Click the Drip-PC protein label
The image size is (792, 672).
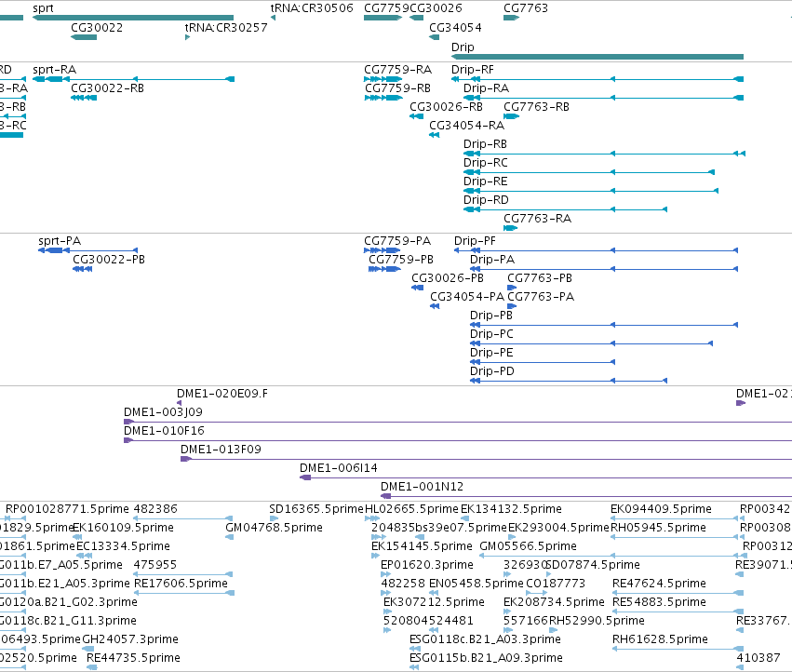492,334
